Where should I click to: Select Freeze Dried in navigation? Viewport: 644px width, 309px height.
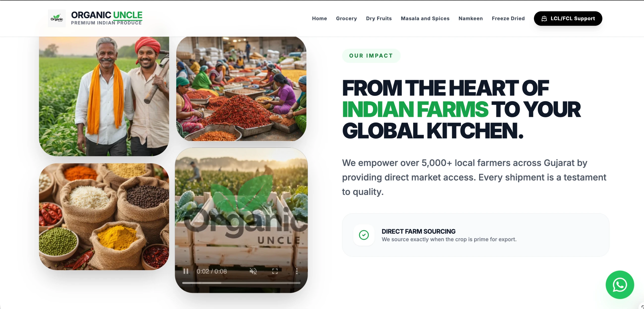508,19
